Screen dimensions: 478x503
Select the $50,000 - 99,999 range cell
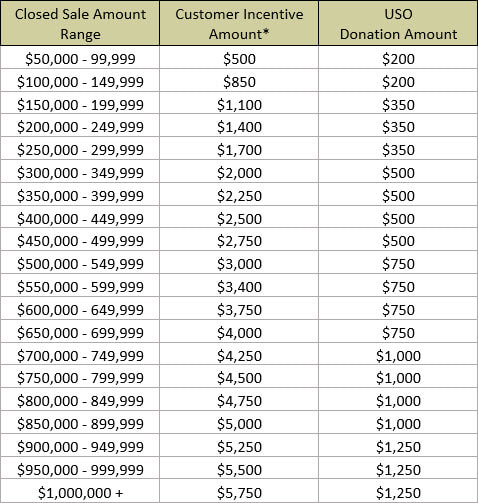tap(80, 58)
